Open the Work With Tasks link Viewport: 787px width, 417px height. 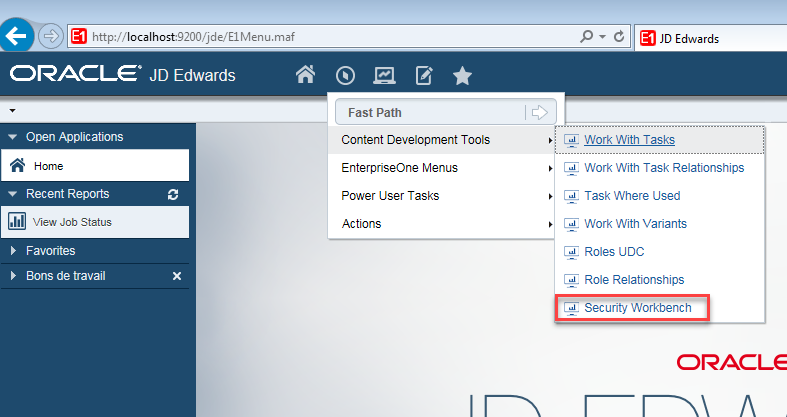629,140
